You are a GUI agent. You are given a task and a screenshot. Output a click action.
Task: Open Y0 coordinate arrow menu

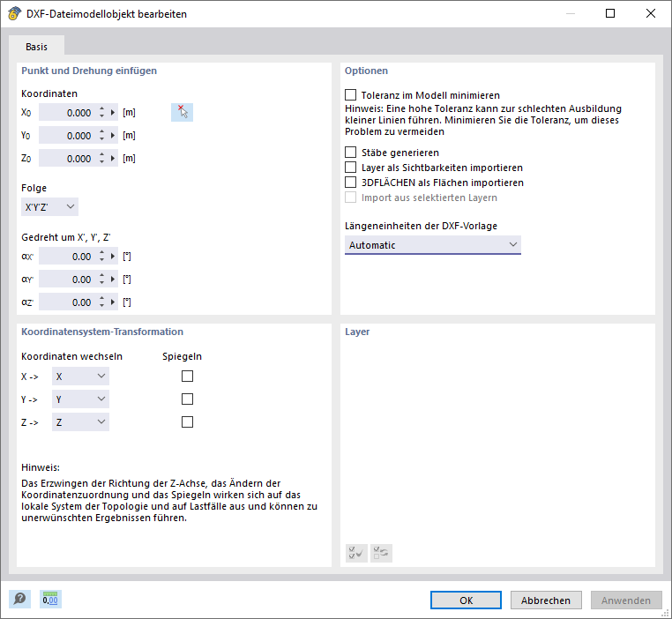point(113,136)
